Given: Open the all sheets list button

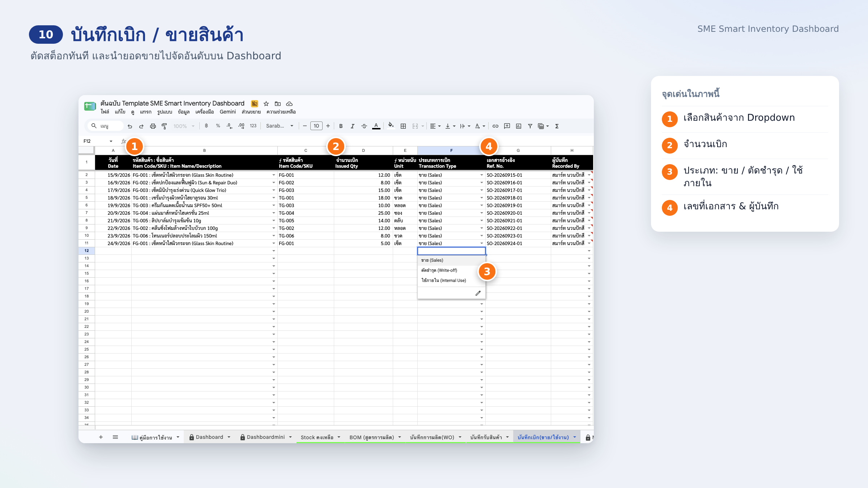Looking at the screenshot, I should (x=115, y=437).
